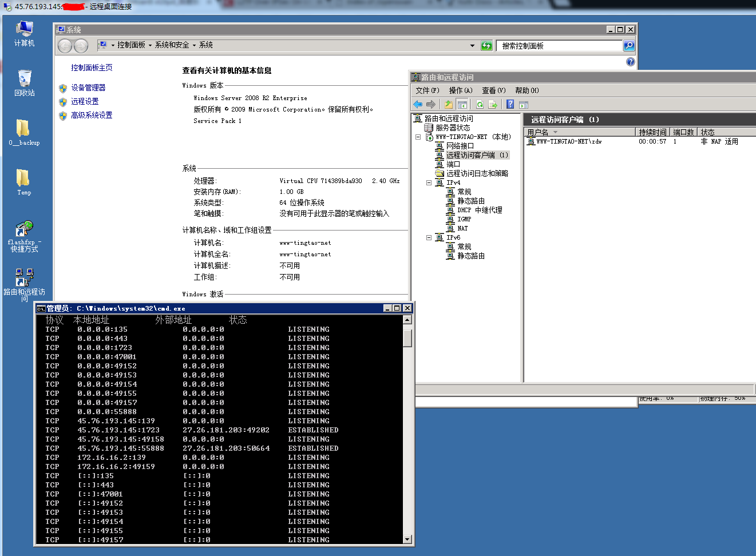Select the flashfxp shortcut on desktop
This screenshot has height=556, width=756.
point(24,236)
